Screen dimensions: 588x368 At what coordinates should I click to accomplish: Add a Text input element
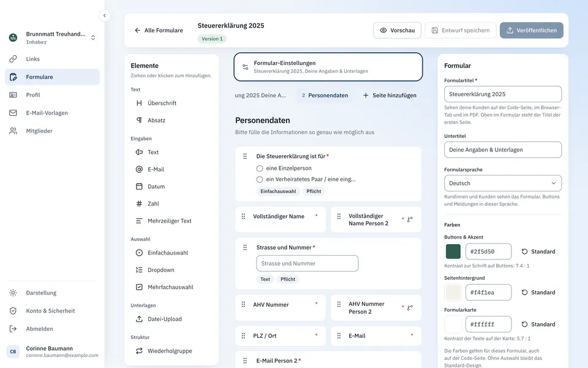tap(171, 153)
